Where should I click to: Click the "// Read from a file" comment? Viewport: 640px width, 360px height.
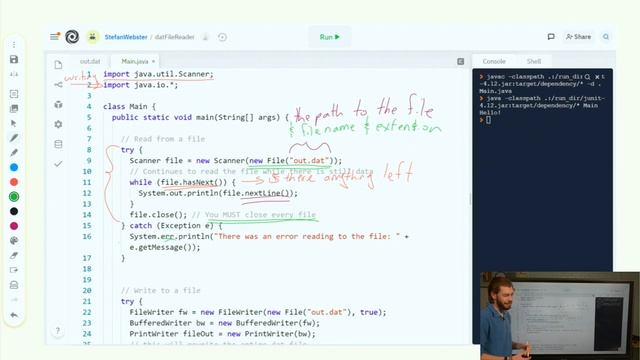163,139
